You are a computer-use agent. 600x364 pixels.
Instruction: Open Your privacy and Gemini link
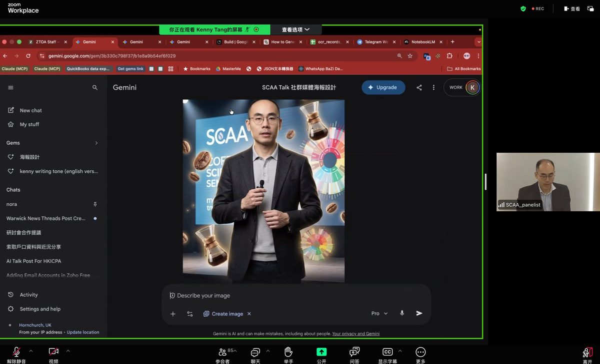pos(355,334)
